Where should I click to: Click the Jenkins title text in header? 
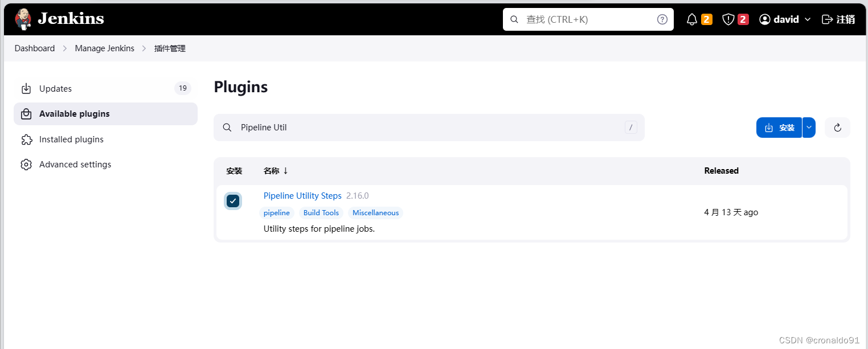pos(71,19)
